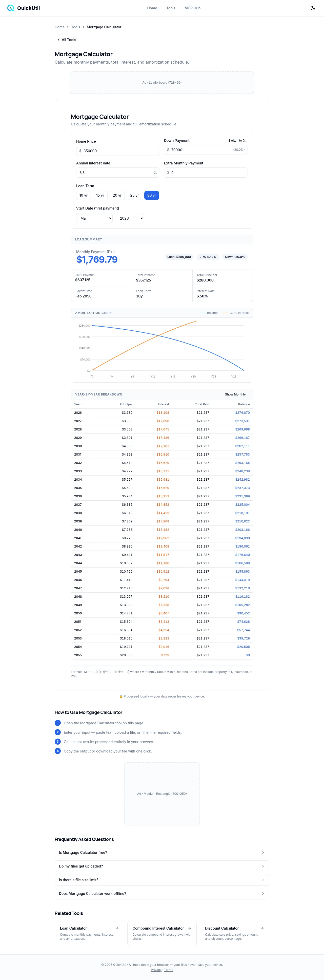Image resolution: width=324 pixels, height=980 pixels.
Task: Click Show Monthly breakdown button
Action: pos(235,394)
